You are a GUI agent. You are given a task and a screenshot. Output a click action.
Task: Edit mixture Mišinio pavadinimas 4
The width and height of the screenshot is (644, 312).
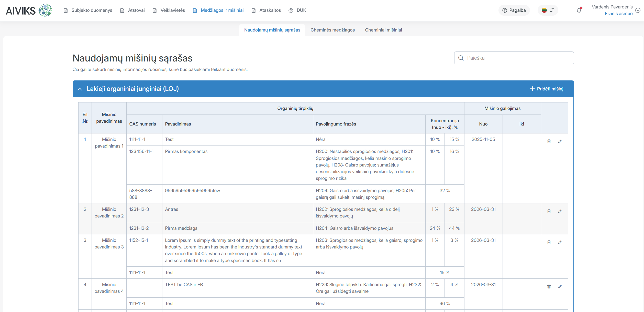[560, 287]
